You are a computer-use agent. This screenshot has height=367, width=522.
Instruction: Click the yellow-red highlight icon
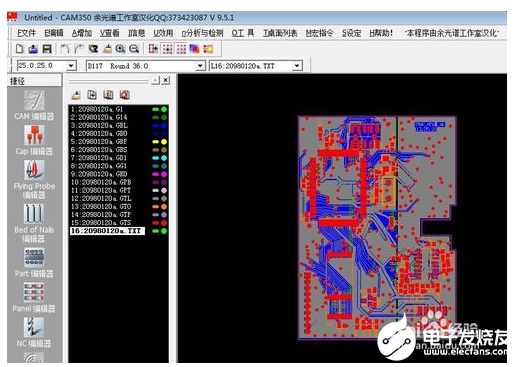[208, 49]
